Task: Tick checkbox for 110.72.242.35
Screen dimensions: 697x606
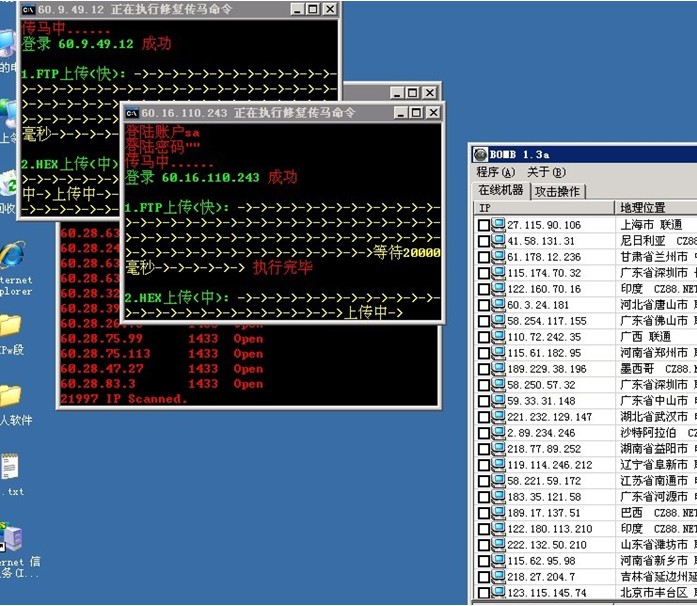Action: point(484,337)
